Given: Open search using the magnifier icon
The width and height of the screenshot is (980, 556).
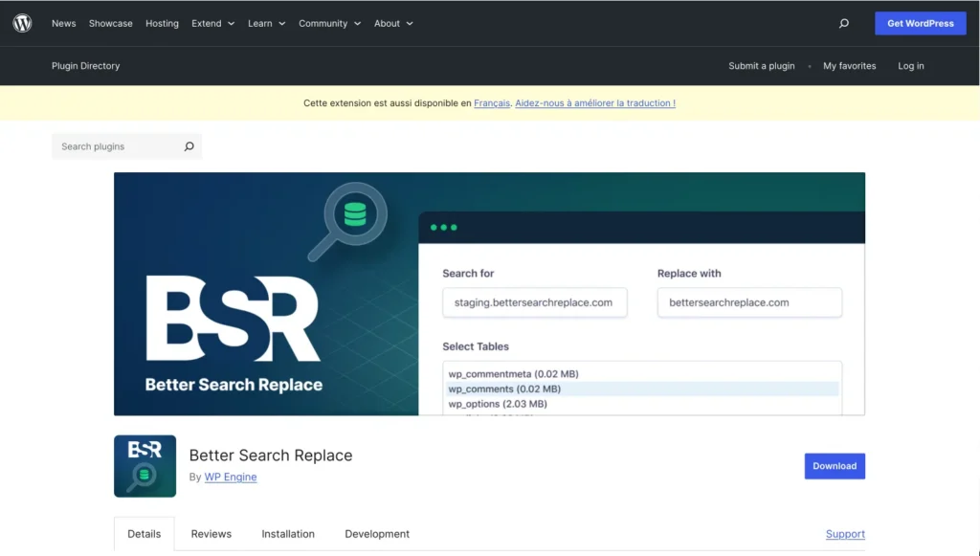Looking at the screenshot, I should pos(843,23).
